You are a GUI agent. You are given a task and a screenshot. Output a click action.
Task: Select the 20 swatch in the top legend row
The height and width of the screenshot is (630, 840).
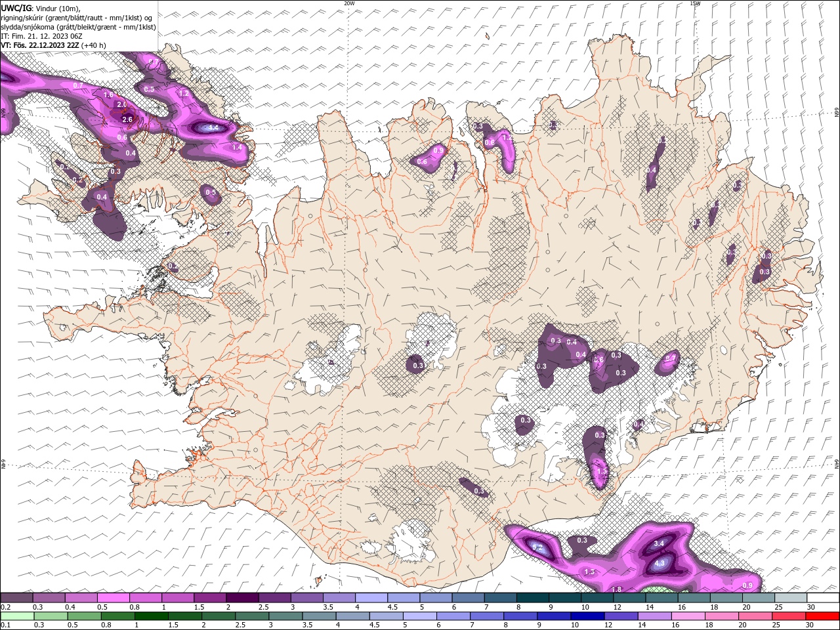pyautogui.click(x=759, y=598)
